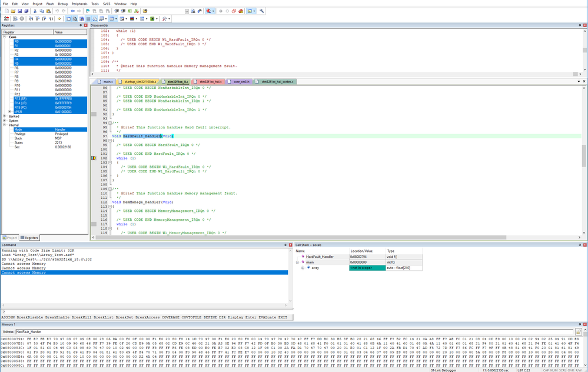The width and height of the screenshot is (588, 372).
Task: Open the Flash menu
Action: (50, 4)
